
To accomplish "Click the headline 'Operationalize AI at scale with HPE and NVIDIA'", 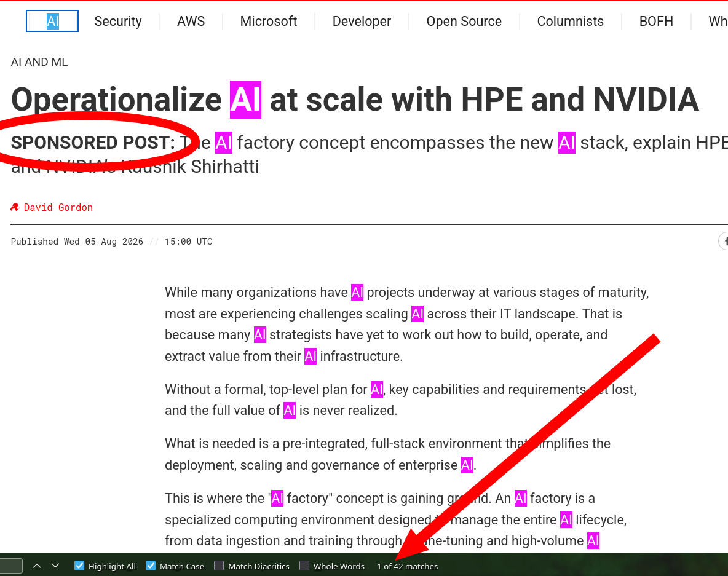I will [x=355, y=100].
